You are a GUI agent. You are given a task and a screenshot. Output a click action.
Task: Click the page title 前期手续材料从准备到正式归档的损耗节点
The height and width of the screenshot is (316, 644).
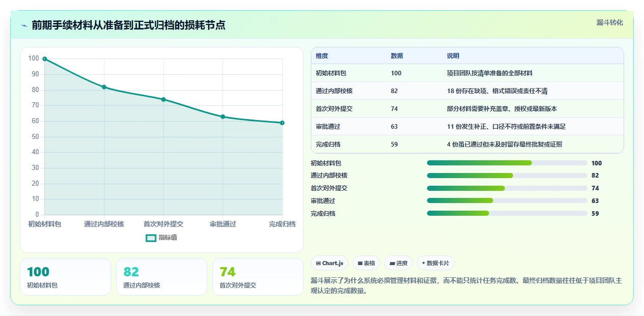tap(128, 25)
